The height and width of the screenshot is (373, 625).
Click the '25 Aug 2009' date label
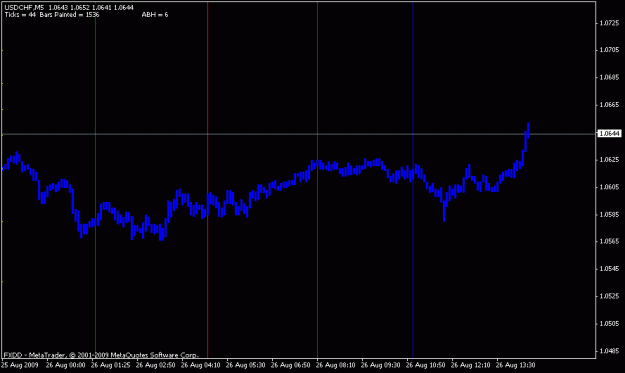20,365
